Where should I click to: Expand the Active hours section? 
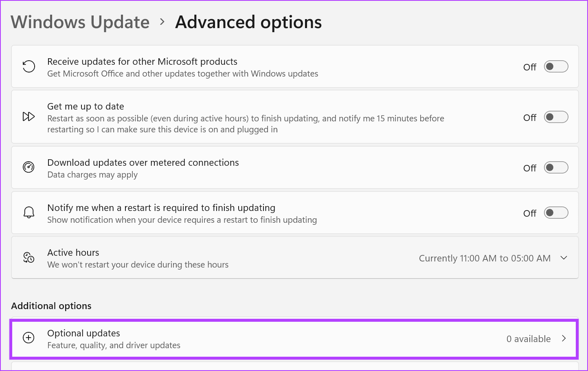[564, 257]
